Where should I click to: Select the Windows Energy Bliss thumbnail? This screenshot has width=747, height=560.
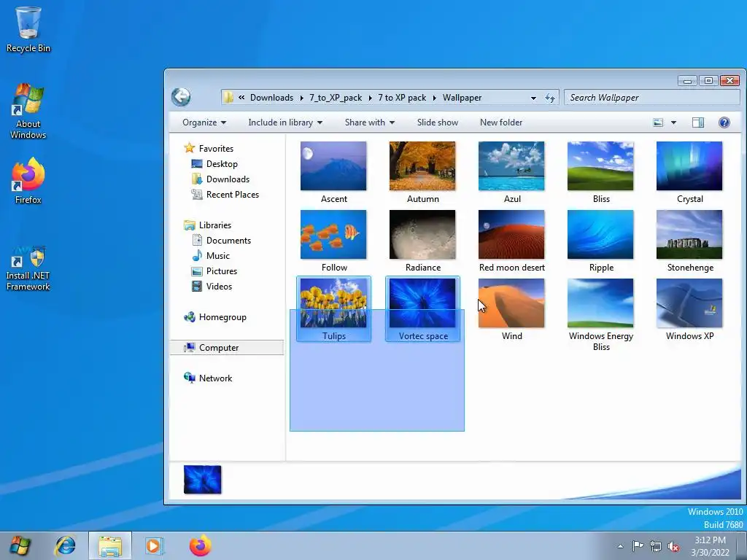601,303
